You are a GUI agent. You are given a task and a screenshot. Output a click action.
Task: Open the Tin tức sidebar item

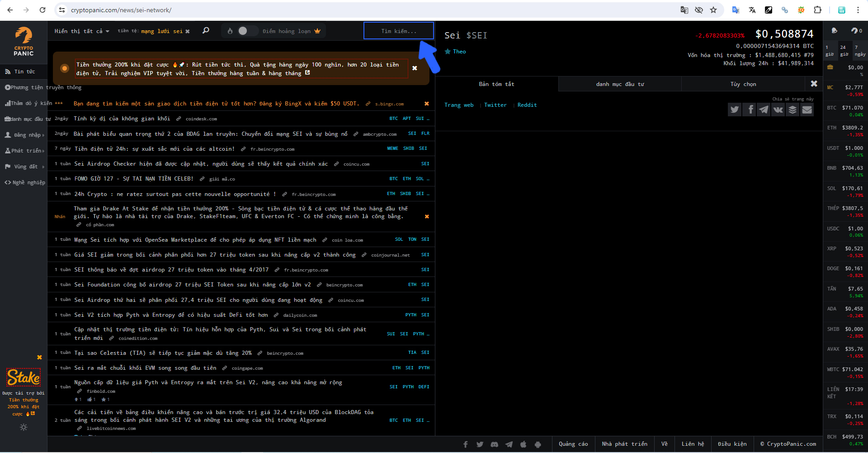(x=24, y=72)
